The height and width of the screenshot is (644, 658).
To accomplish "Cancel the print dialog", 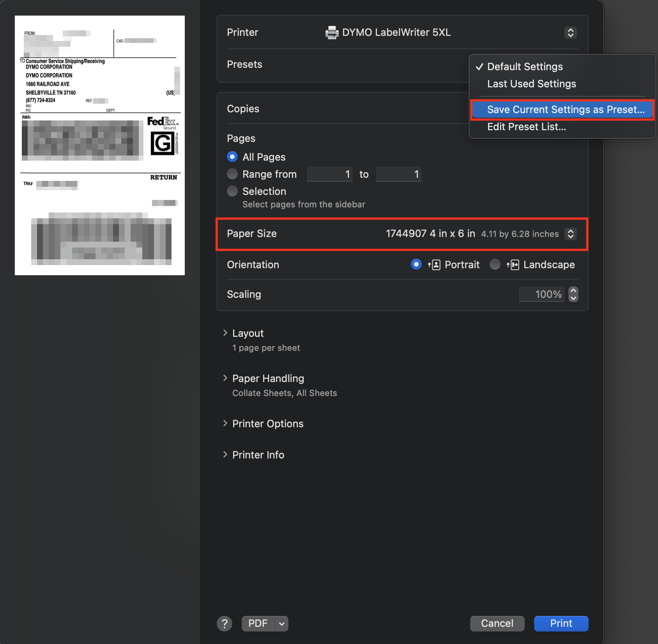I will click(497, 623).
